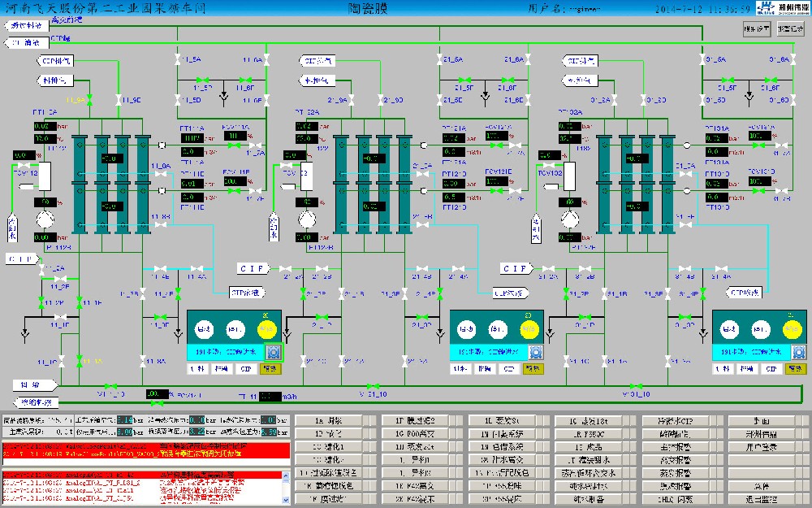Toggle valve 31_1B in the third unit
The height and width of the screenshot is (508, 812).
pos(604,294)
